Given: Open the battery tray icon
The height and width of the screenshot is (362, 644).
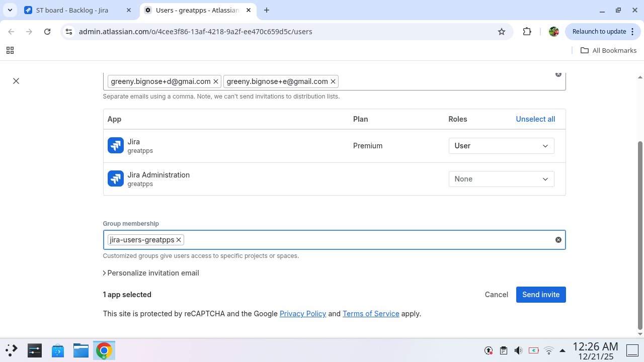Looking at the screenshot, I should [x=534, y=350].
